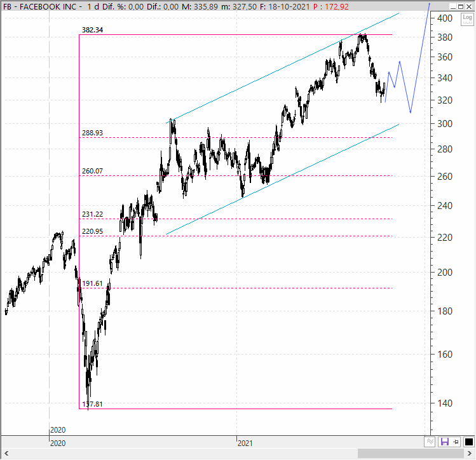Click the 220 price axis label
Screen dimensions: 476x460
click(x=445, y=237)
